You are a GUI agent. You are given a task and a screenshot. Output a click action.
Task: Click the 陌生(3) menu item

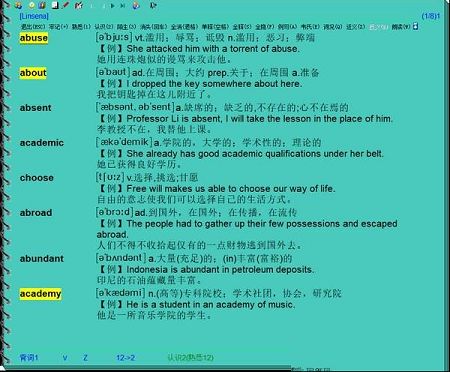[126, 27]
